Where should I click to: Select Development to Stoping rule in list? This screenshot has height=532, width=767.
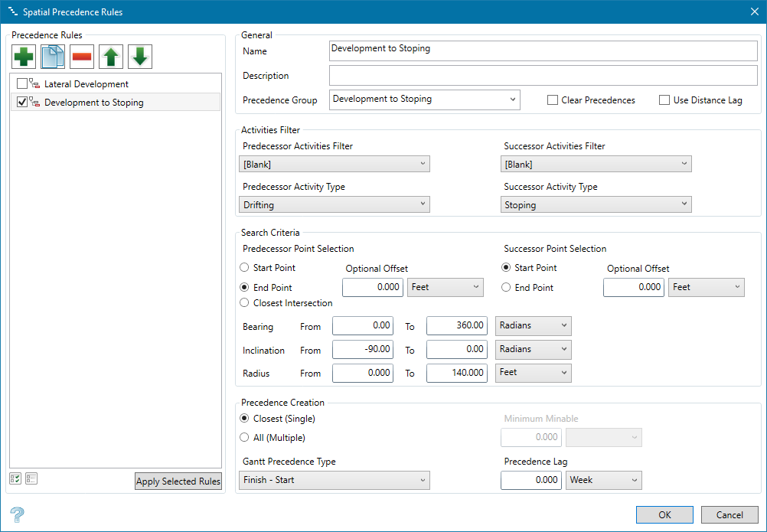(93, 103)
